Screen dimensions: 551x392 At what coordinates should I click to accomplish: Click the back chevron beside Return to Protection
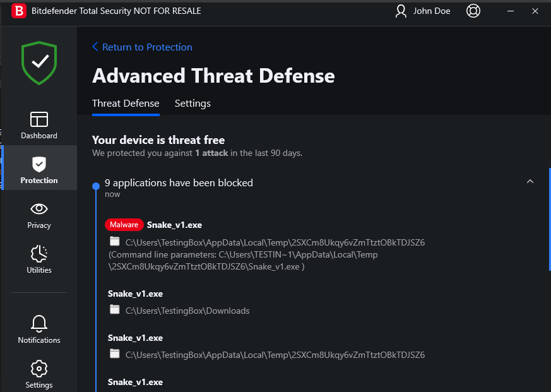click(95, 47)
